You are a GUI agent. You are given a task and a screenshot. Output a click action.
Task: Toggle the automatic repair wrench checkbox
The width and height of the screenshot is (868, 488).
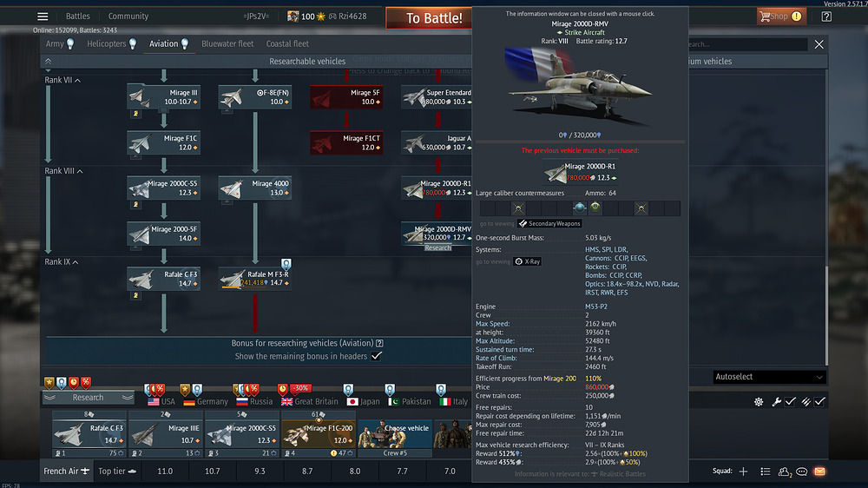tap(790, 401)
